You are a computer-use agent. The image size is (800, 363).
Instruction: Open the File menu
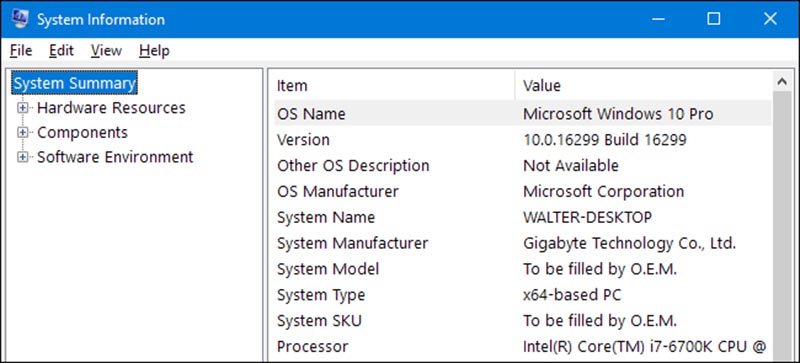[x=21, y=51]
